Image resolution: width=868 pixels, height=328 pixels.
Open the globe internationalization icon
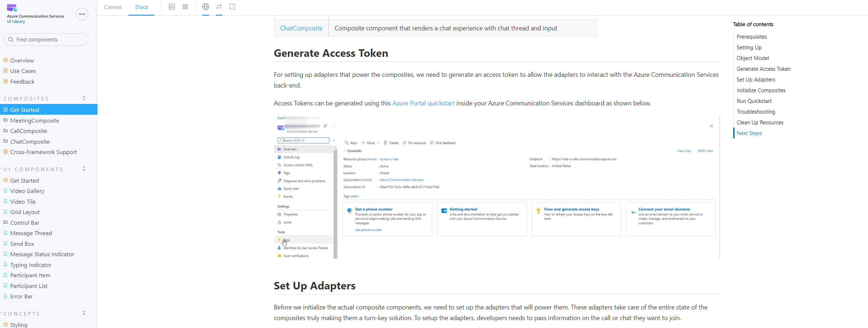coord(205,7)
